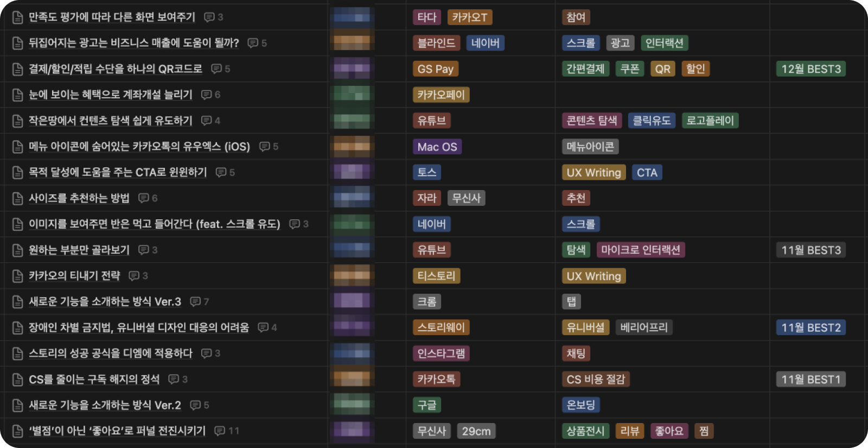Open the page 만족도 평가에 따라 다른 화면 보여주기
This screenshot has height=448, width=868.
tap(112, 17)
